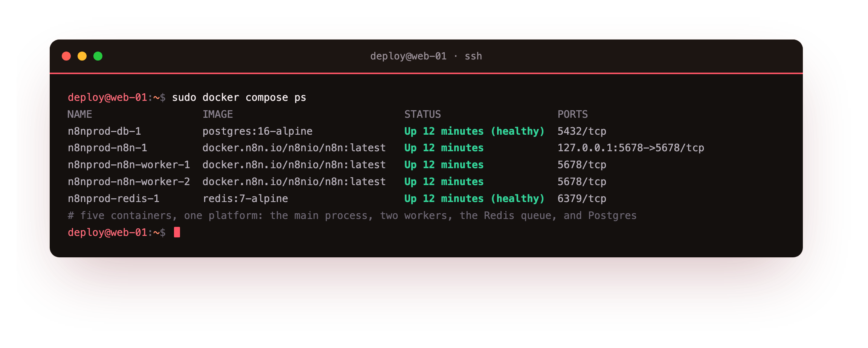Click the PORTS column header
This screenshot has width=868, height=348.
coord(573,114)
